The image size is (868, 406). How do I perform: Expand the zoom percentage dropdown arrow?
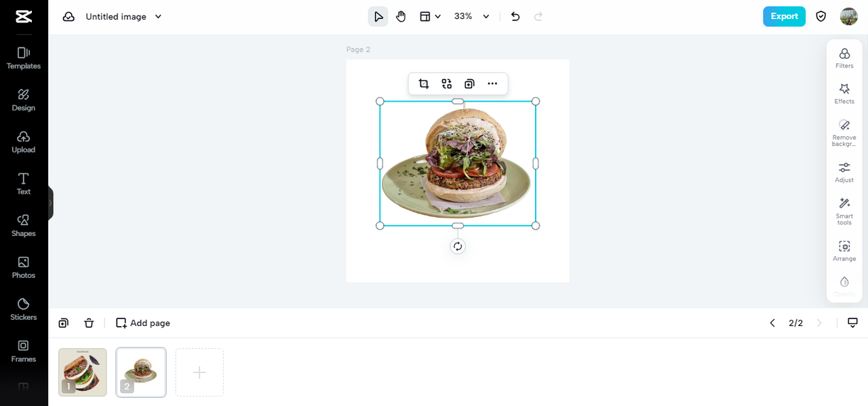pos(486,17)
